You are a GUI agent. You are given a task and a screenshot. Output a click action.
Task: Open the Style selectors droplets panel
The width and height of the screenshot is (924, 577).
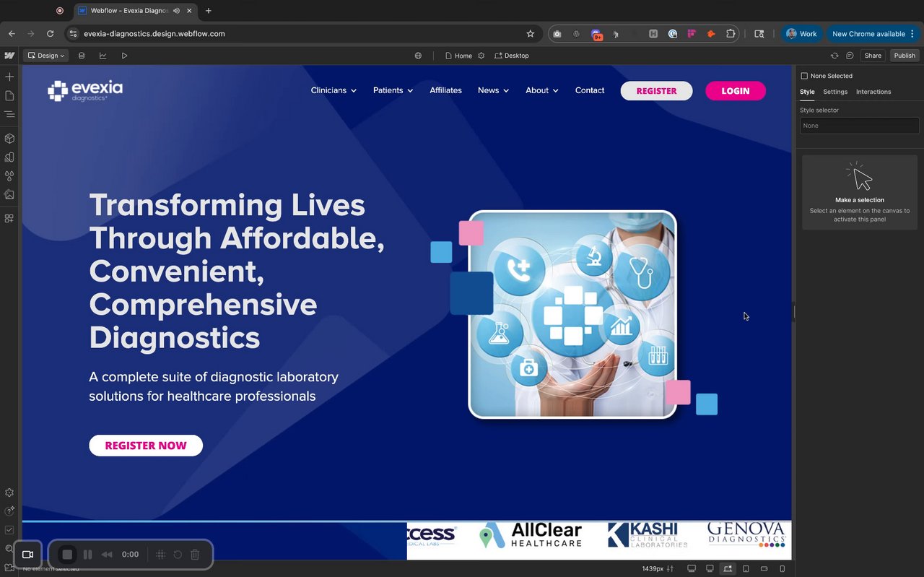pyautogui.click(x=9, y=175)
